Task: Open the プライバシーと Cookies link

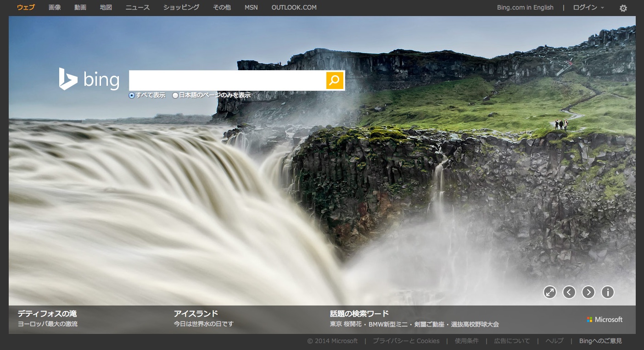Action: pyautogui.click(x=406, y=341)
